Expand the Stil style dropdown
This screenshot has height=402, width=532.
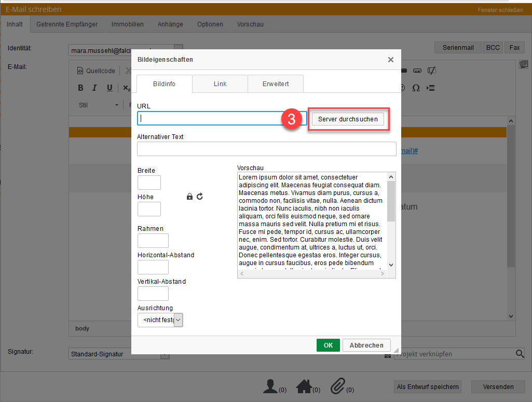click(x=99, y=105)
